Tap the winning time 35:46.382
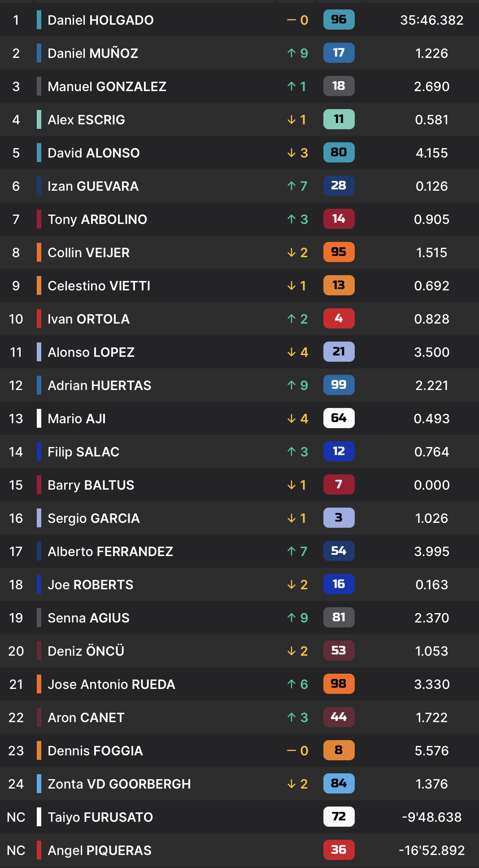The image size is (479, 868). pyautogui.click(x=431, y=20)
